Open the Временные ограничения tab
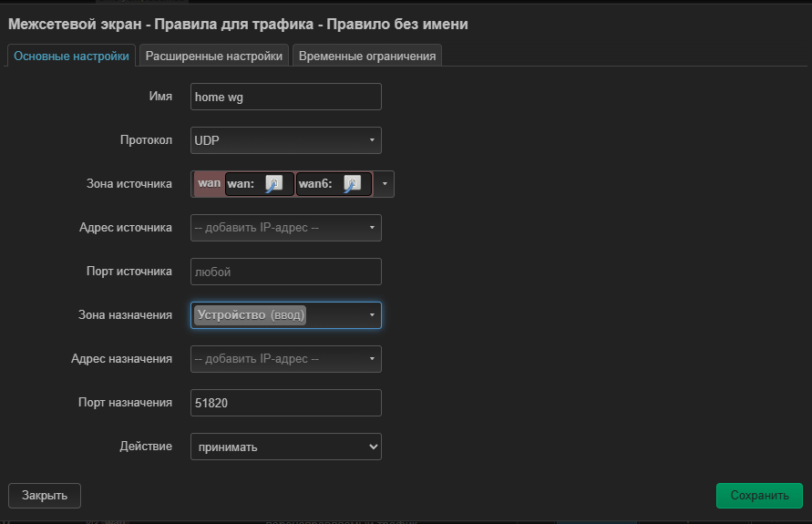Image resolution: width=812 pixels, height=524 pixels. click(367, 56)
